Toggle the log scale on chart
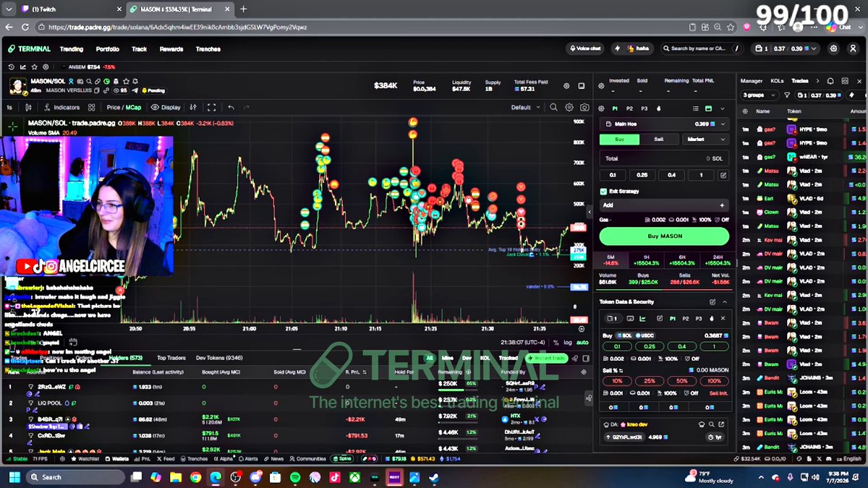 click(x=567, y=343)
